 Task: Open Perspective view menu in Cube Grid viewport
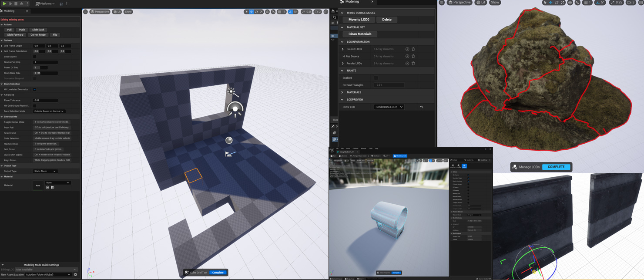(x=100, y=12)
